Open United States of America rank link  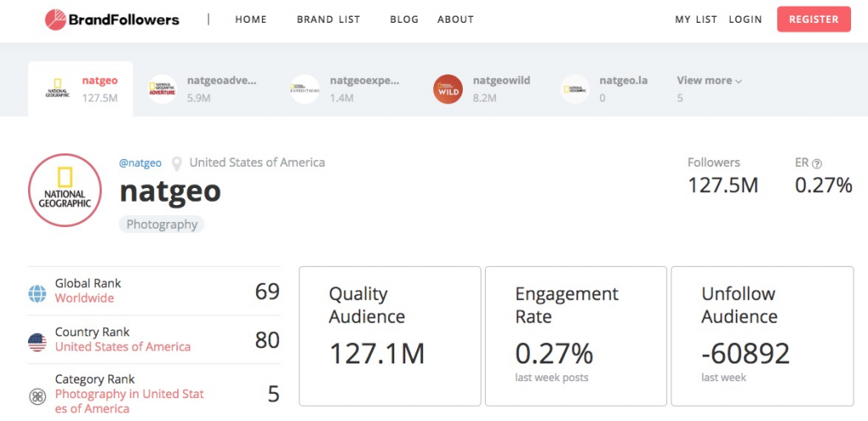point(123,346)
